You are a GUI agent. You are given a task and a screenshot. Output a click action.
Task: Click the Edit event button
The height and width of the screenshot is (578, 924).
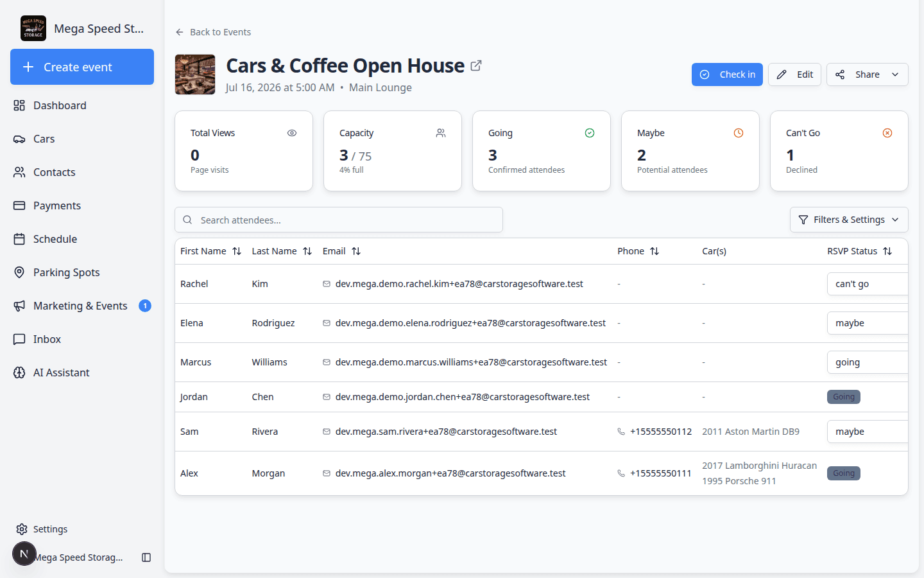pos(794,74)
